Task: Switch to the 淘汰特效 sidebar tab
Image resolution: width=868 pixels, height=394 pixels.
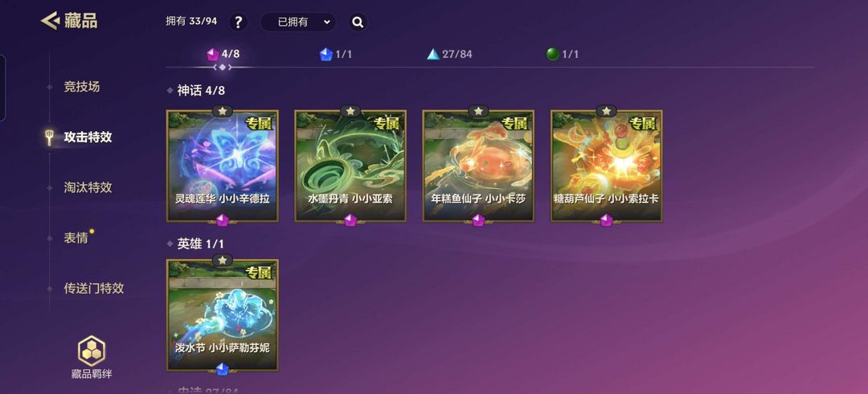Action: (x=88, y=187)
